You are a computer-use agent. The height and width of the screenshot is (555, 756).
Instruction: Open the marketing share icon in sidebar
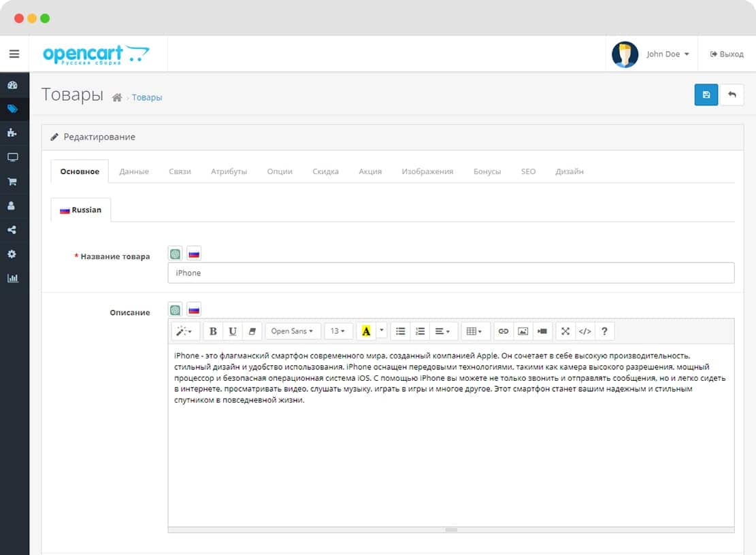[x=12, y=230]
